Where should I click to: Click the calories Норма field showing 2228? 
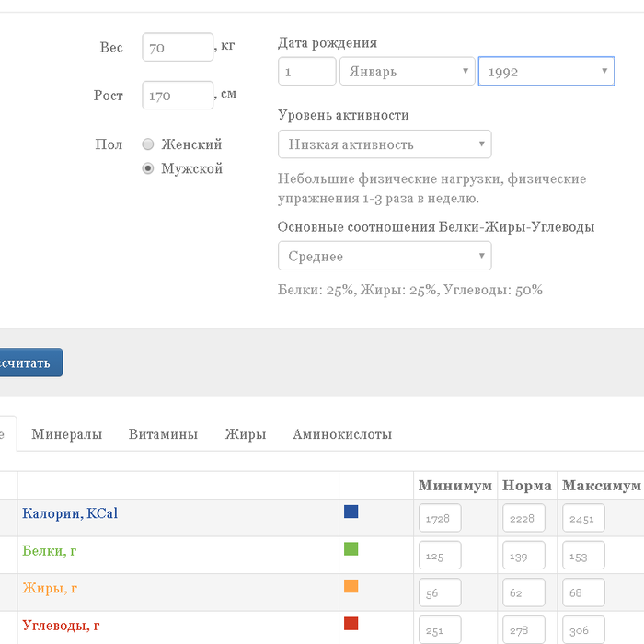(x=523, y=518)
